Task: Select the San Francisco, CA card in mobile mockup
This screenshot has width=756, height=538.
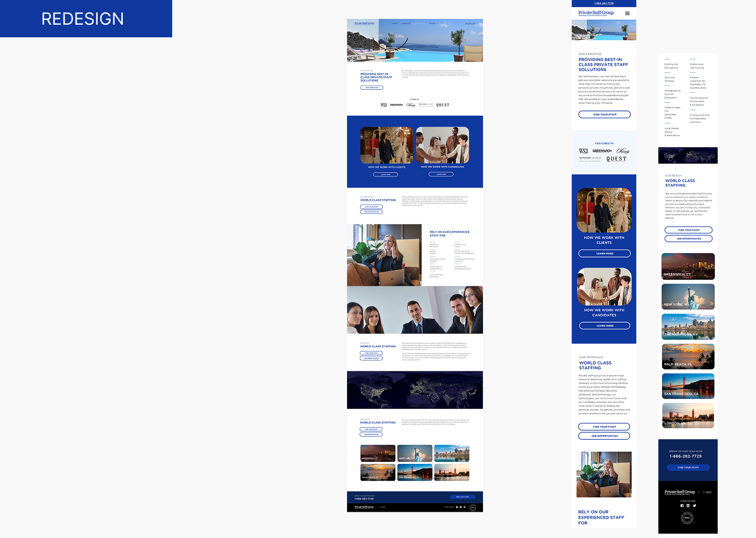Action: tap(688, 386)
